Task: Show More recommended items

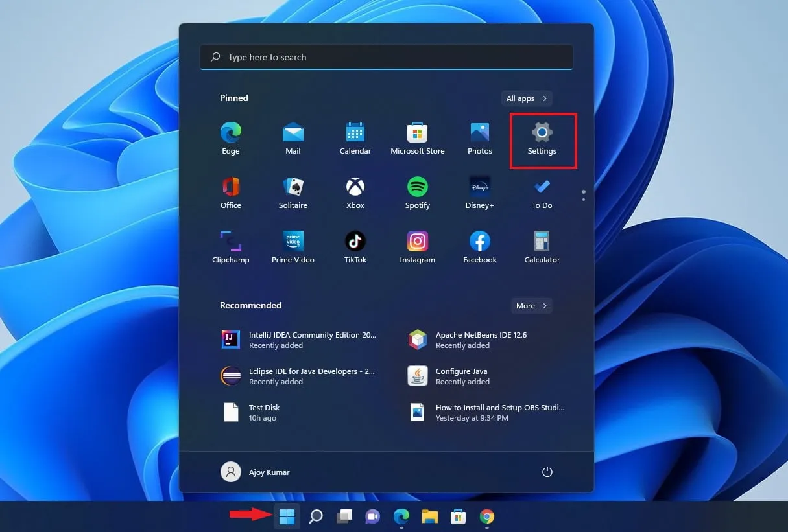Action: point(531,305)
